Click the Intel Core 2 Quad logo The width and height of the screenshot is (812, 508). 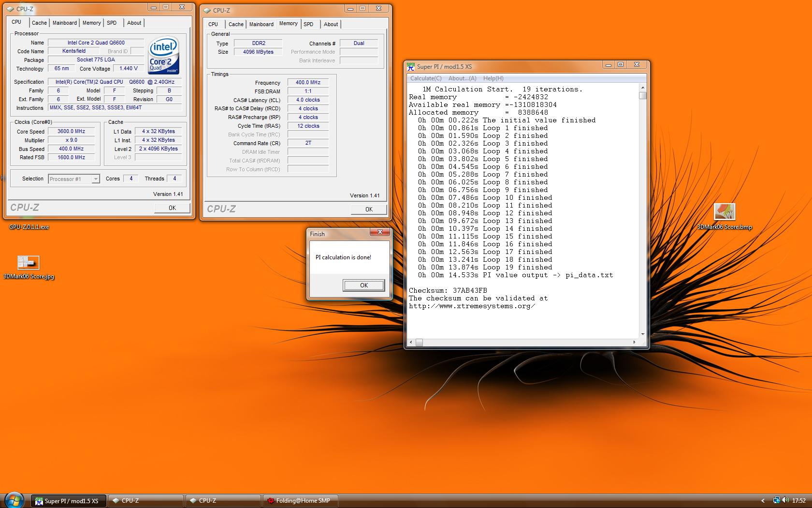tap(164, 56)
